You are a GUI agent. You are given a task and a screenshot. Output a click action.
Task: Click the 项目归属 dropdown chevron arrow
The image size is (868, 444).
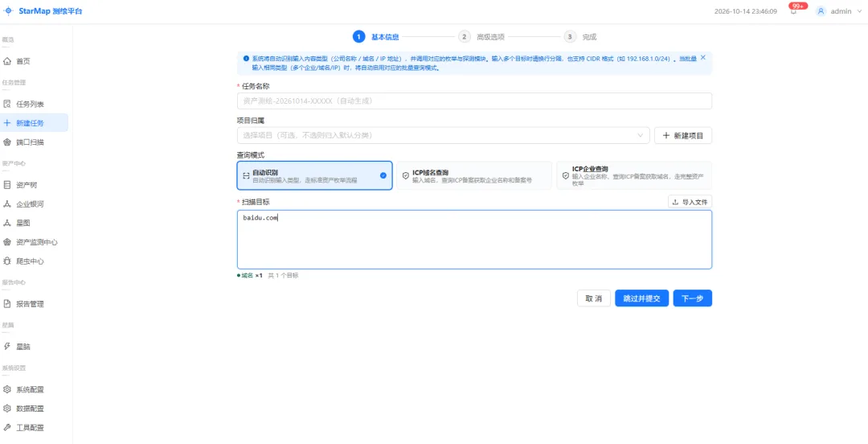click(x=641, y=135)
